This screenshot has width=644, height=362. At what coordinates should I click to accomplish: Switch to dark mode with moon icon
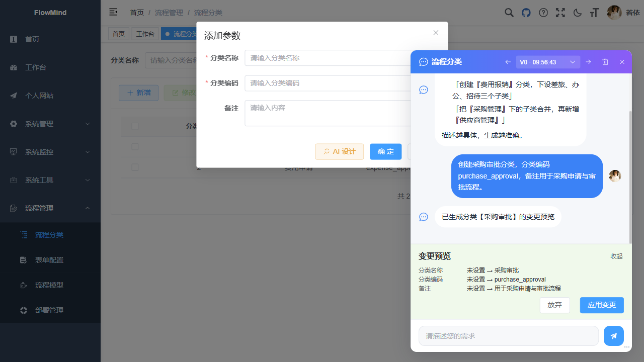pyautogui.click(x=578, y=13)
